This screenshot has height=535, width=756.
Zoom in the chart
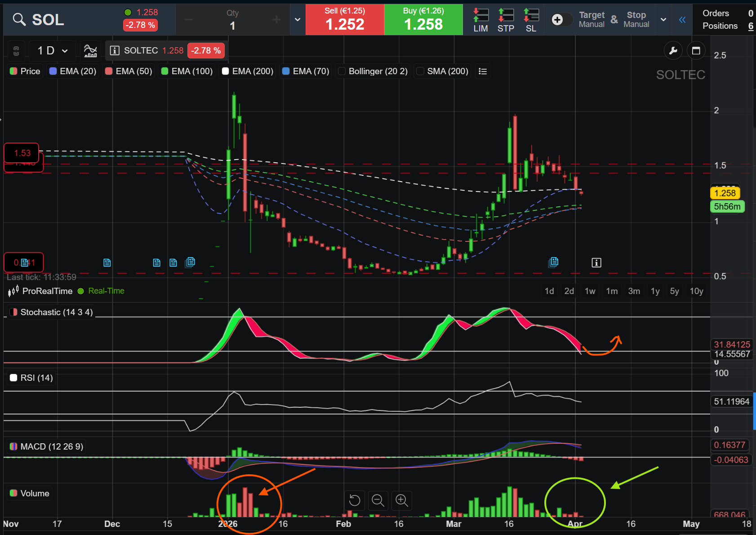click(x=401, y=500)
